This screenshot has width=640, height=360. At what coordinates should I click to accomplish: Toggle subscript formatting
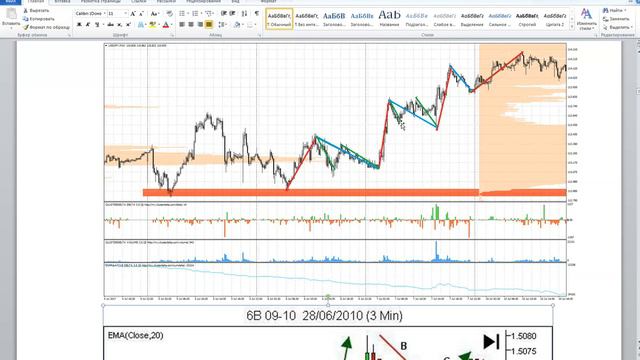(x=120, y=25)
